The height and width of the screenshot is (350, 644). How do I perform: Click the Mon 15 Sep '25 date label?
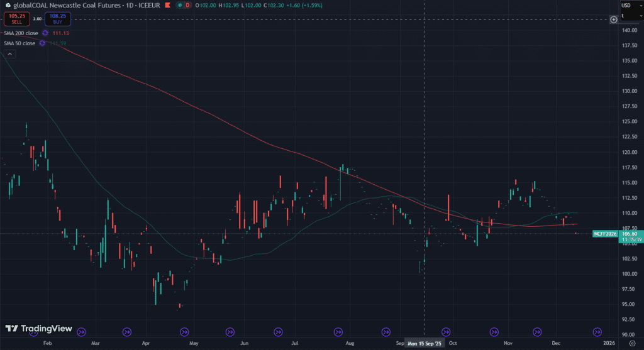point(425,344)
